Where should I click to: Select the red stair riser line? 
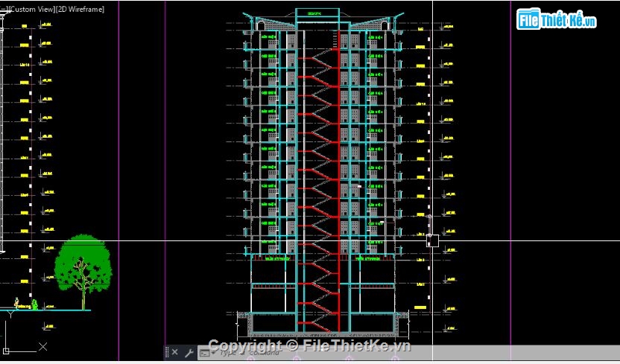pyautogui.click(x=339, y=182)
